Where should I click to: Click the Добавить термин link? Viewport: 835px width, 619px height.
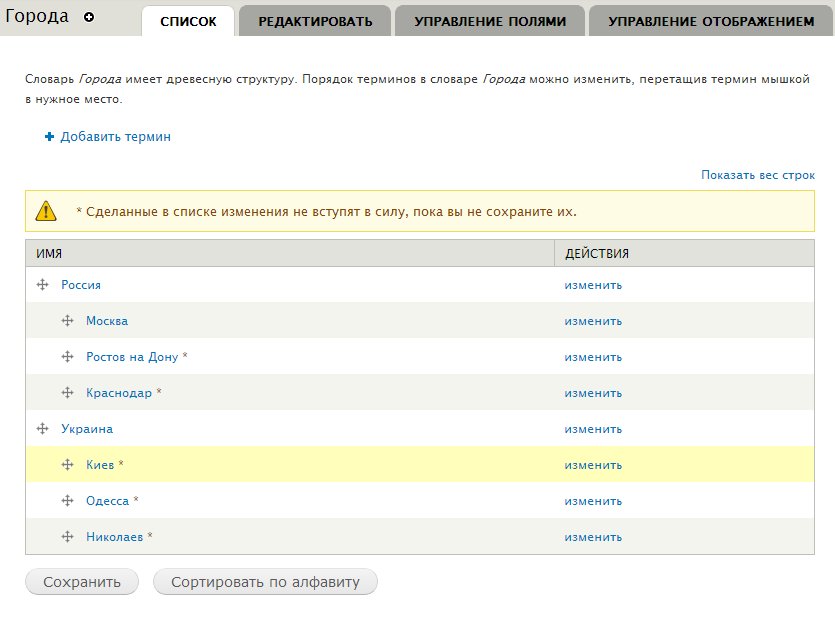115,137
